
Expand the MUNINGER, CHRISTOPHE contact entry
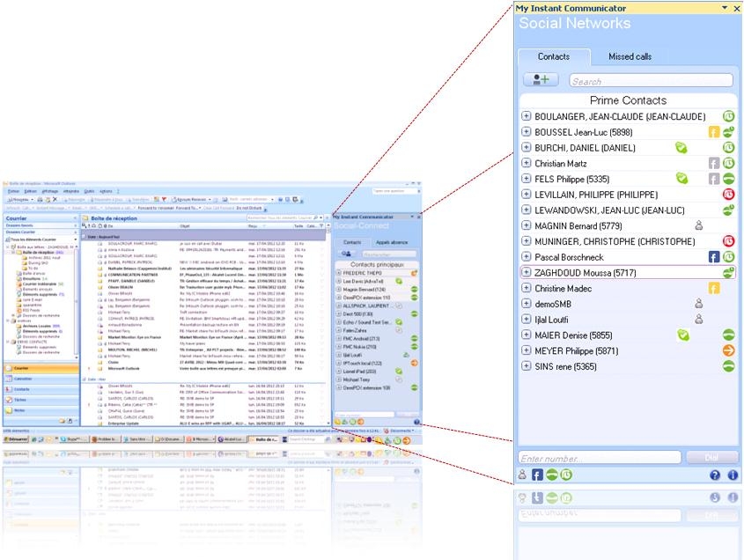point(527,241)
